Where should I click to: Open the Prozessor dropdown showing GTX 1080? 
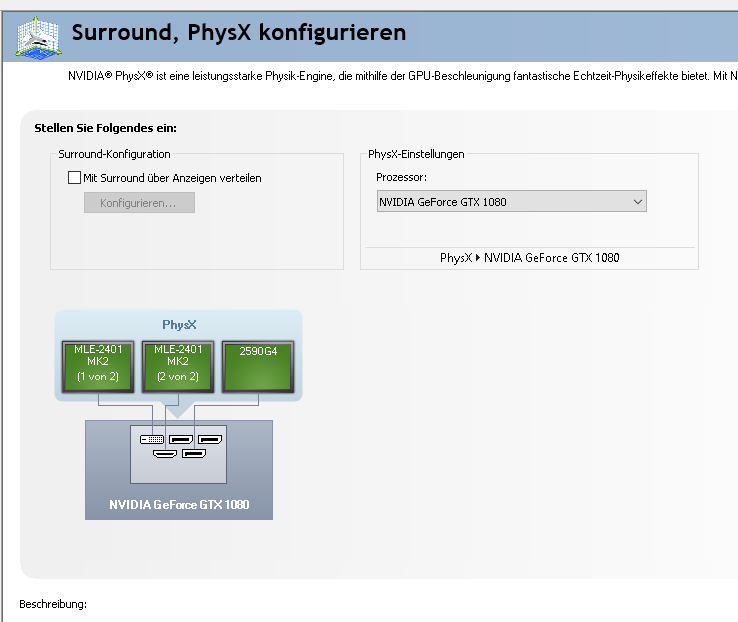pyautogui.click(x=512, y=201)
